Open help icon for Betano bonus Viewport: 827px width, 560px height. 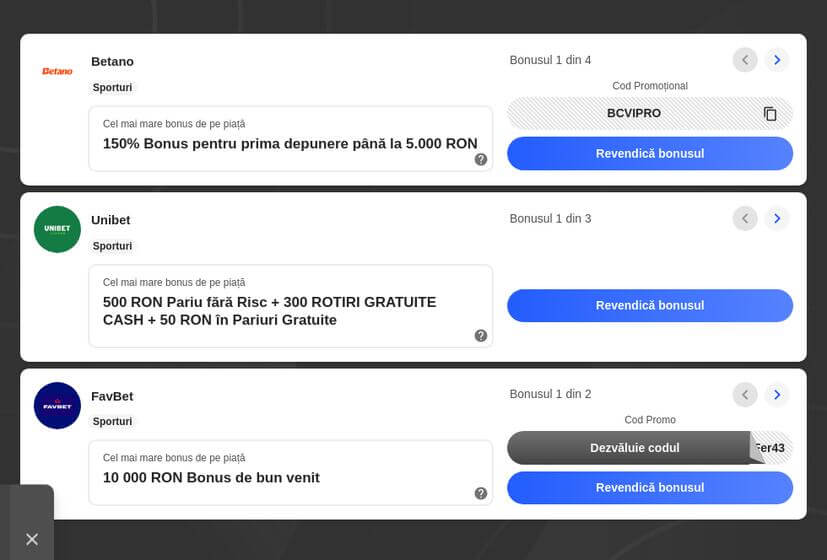click(x=481, y=159)
